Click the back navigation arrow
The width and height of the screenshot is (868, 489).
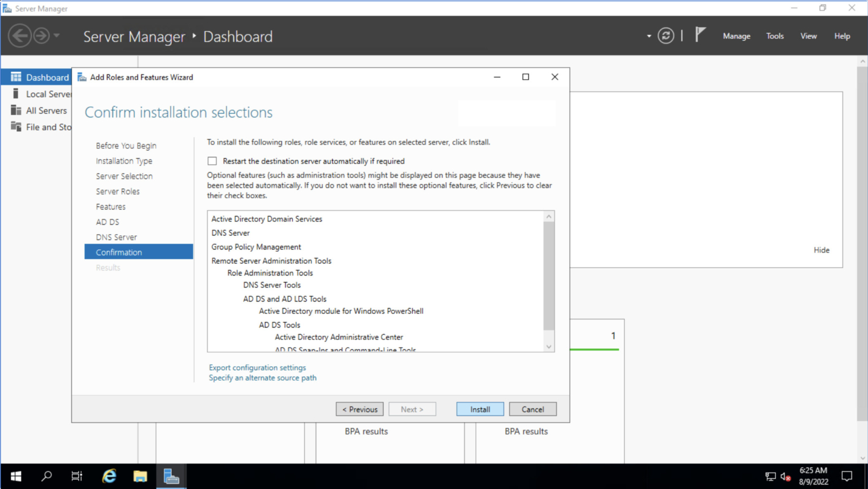pyautogui.click(x=20, y=35)
